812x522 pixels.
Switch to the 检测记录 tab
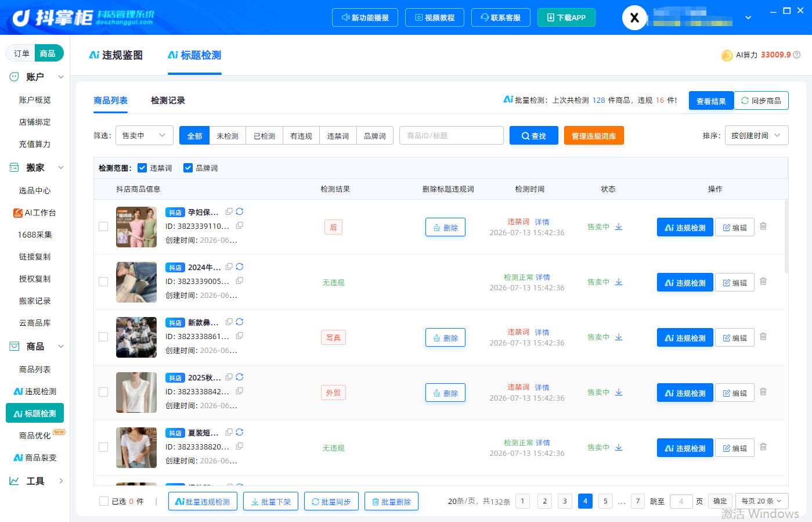click(x=168, y=100)
